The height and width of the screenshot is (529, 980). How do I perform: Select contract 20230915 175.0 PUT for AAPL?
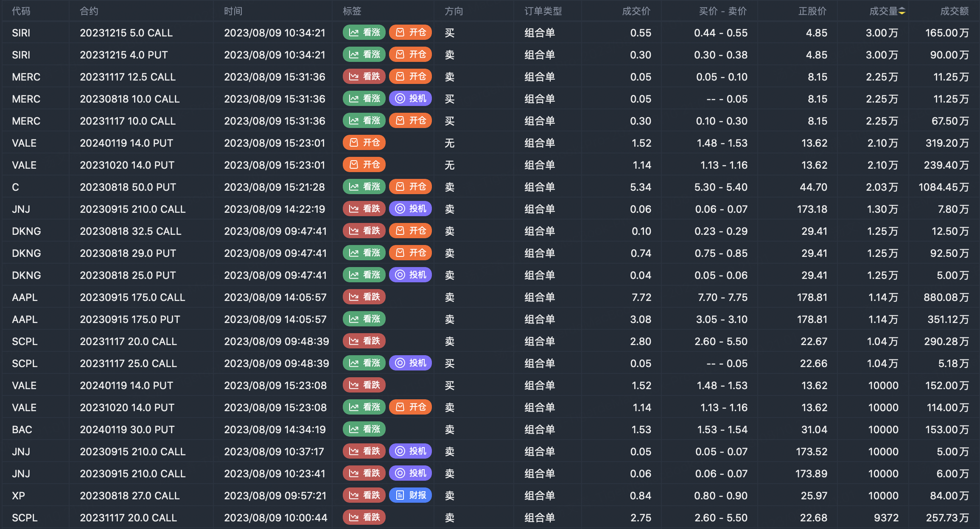tap(130, 320)
